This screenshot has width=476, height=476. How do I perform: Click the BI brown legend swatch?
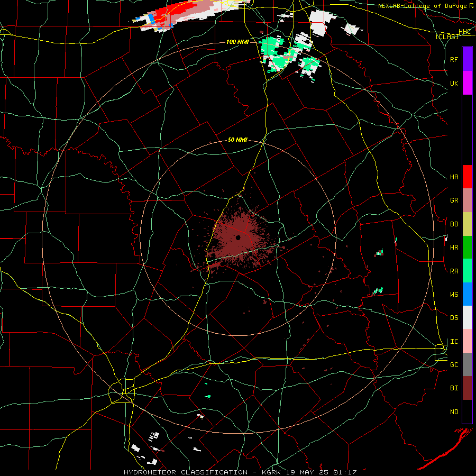pyautogui.click(x=467, y=388)
